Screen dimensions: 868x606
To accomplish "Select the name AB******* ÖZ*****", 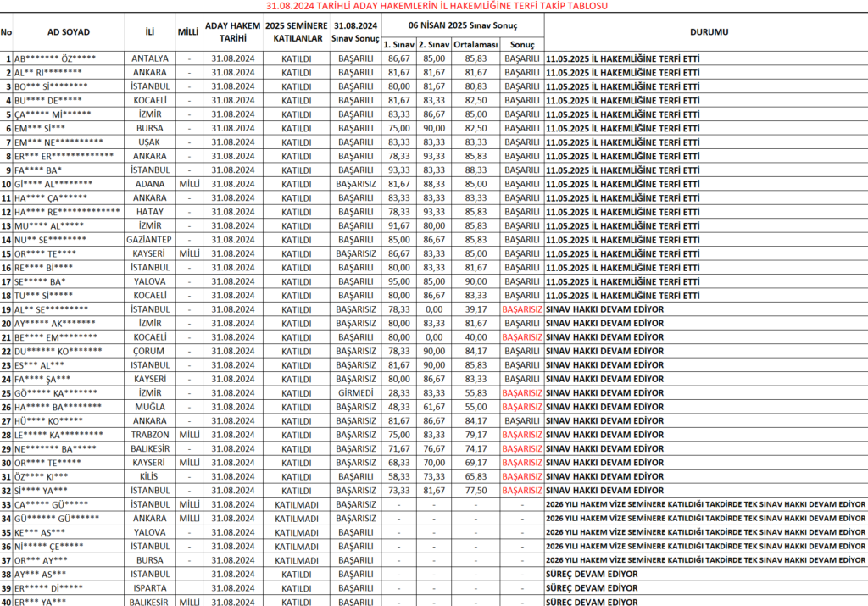I will tap(55, 58).
